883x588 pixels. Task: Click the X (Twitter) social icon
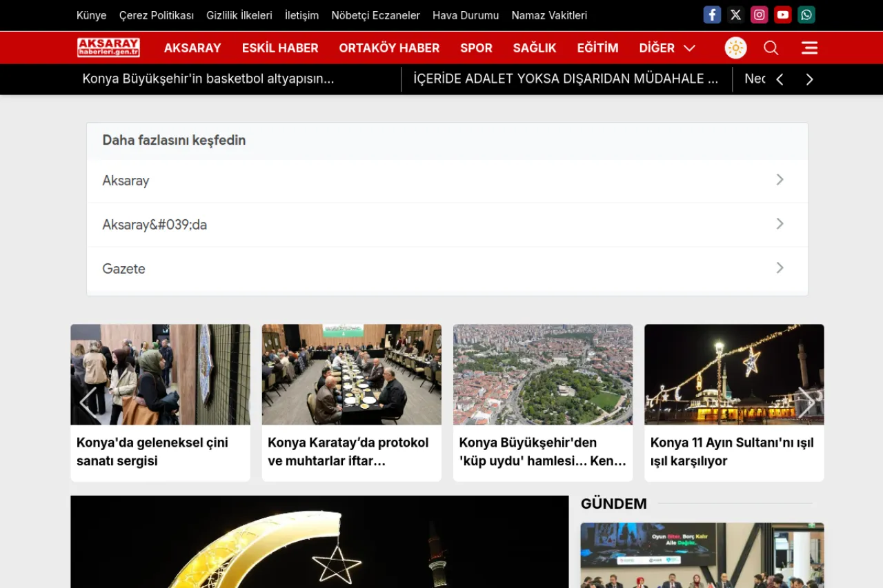pos(735,14)
